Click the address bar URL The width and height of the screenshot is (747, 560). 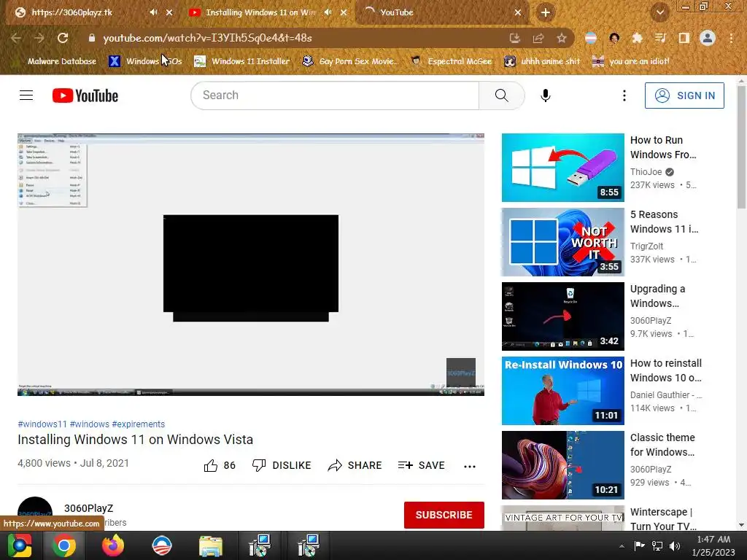click(207, 38)
